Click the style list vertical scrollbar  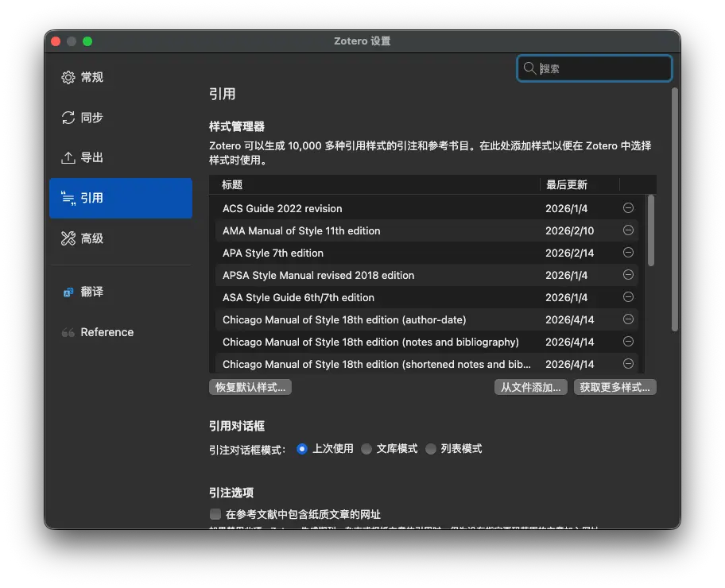pos(651,230)
